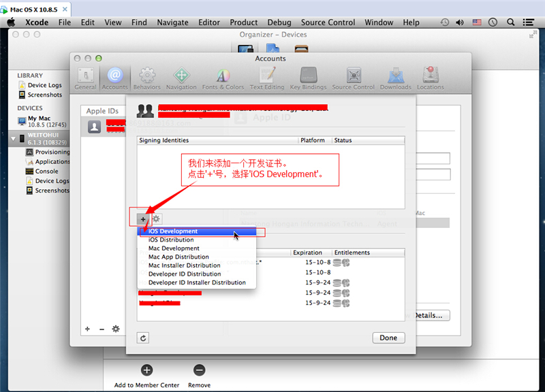This screenshot has height=392, width=545.
Task: Open the Text Editing preferences pane
Action: [267, 78]
